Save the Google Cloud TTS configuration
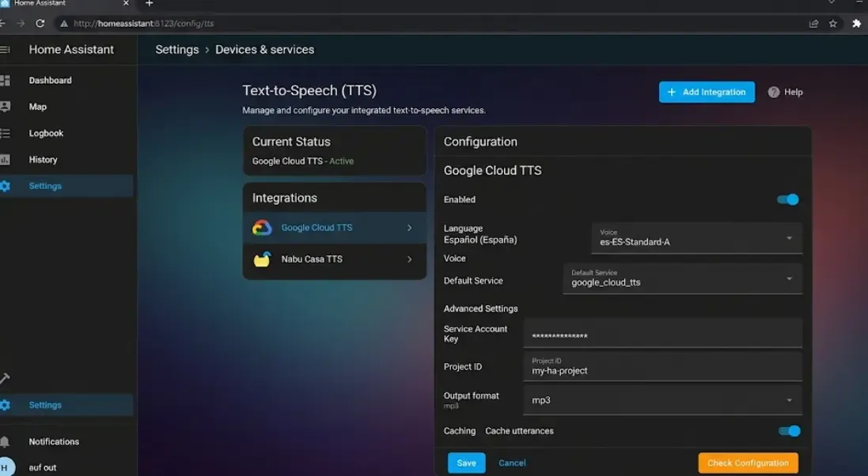 466,463
